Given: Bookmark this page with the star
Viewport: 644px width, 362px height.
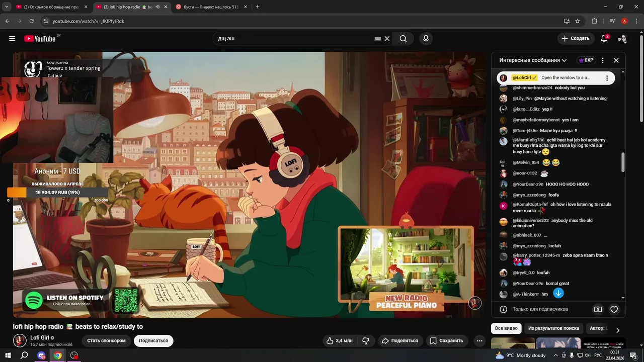Looking at the screenshot, I should 578,21.
